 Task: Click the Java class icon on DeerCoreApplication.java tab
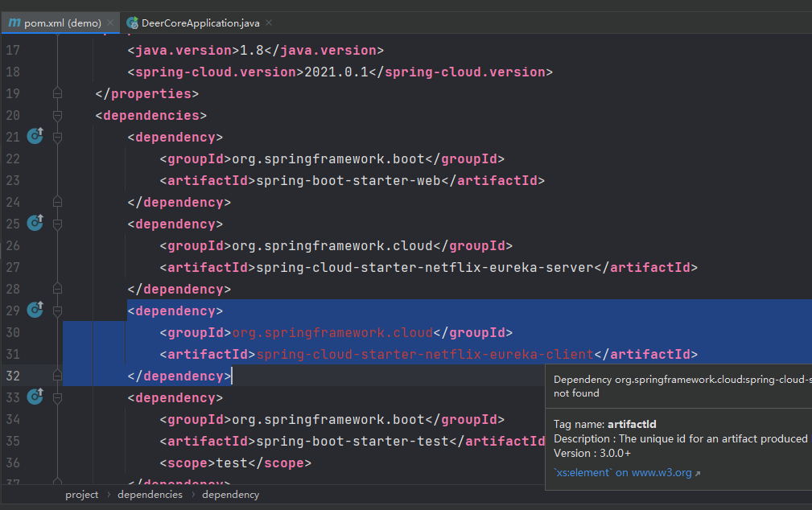[x=131, y=23]
